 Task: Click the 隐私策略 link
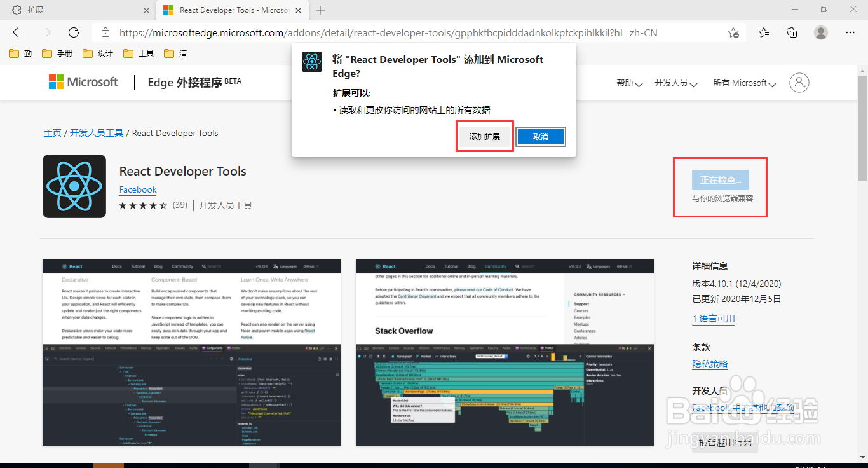(x=710, y=364)
